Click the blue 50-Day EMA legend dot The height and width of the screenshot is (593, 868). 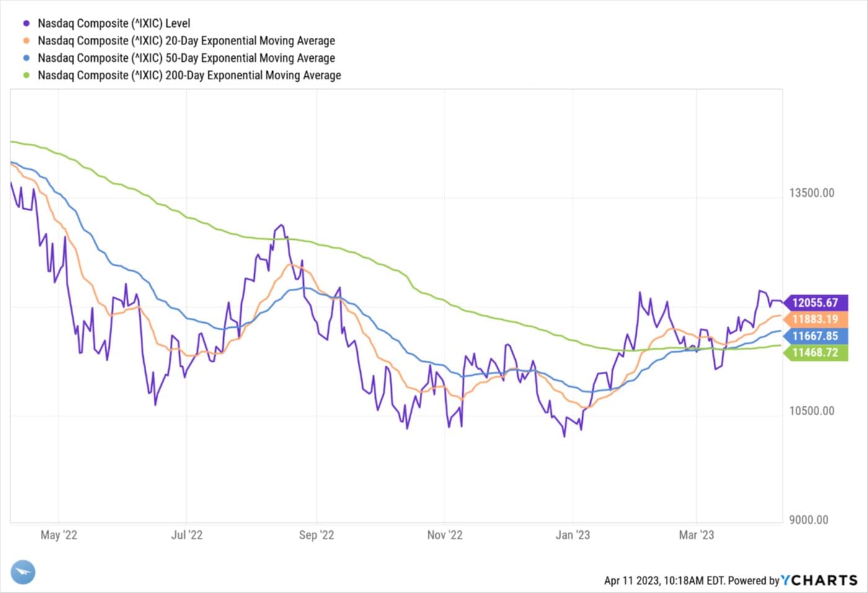point(26,58)
